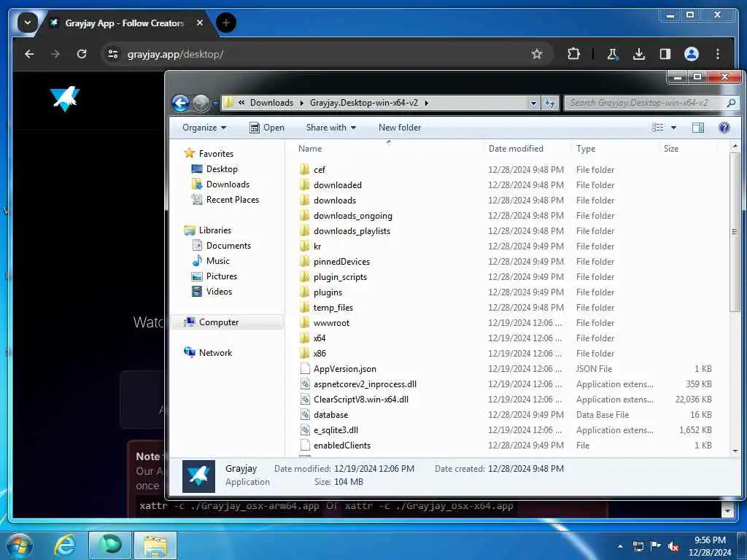The image size is (747, 560).
Task: View site information icon in the address bar
Action: coord(113,54)
